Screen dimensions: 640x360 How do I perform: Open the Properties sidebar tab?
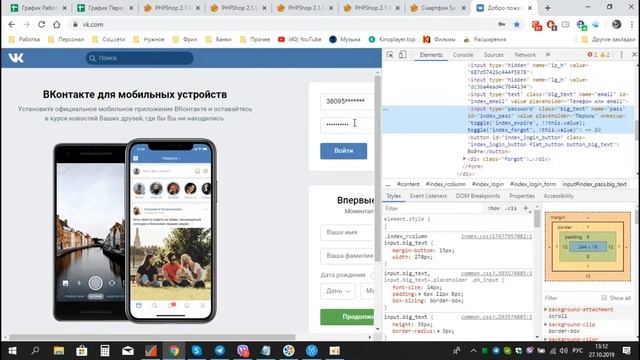(522, 196)
